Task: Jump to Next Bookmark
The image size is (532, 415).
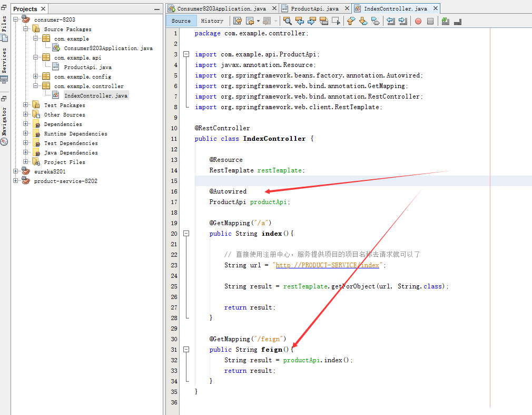Action: tap(363, 21)
